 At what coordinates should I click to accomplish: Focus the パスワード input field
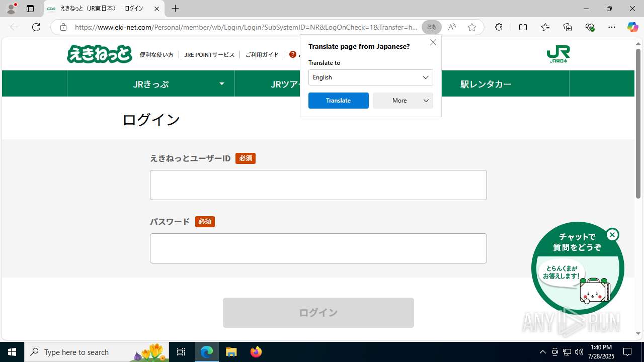tap(318, 248)
